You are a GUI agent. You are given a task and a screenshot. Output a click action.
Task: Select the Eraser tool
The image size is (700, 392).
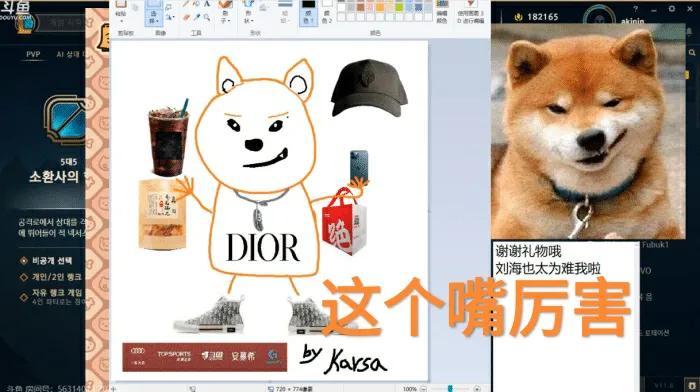(x=186, y=18)
